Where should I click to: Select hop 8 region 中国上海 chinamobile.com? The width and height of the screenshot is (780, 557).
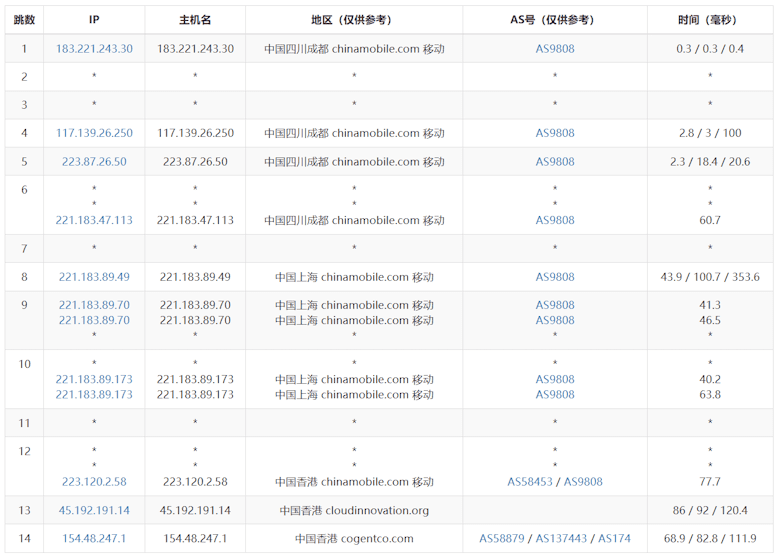pyautogui.click(x=354, y=277)
